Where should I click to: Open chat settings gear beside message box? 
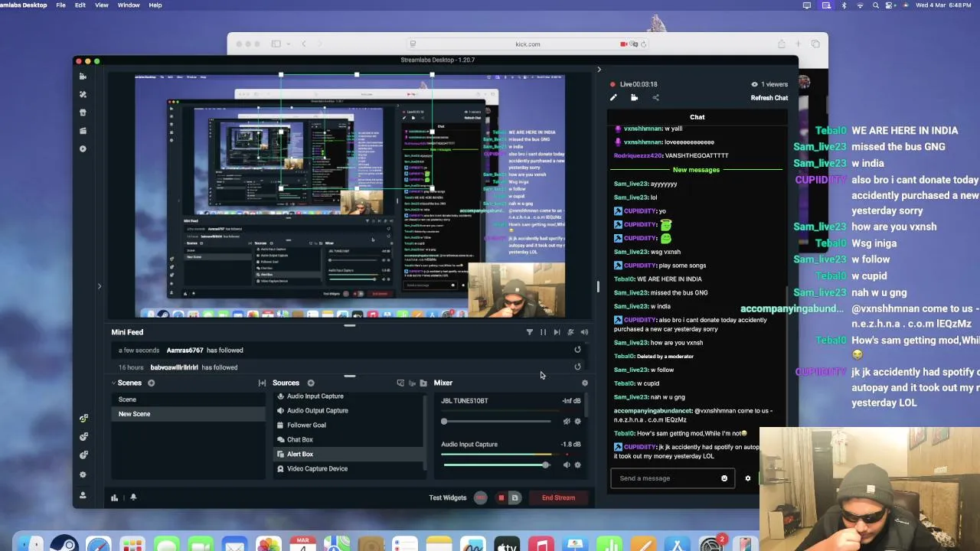[x=748, y=478]
